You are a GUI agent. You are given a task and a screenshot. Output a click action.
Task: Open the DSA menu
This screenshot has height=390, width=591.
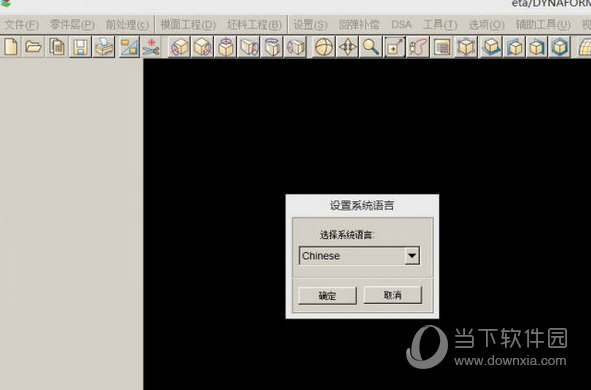coord(401,25)
